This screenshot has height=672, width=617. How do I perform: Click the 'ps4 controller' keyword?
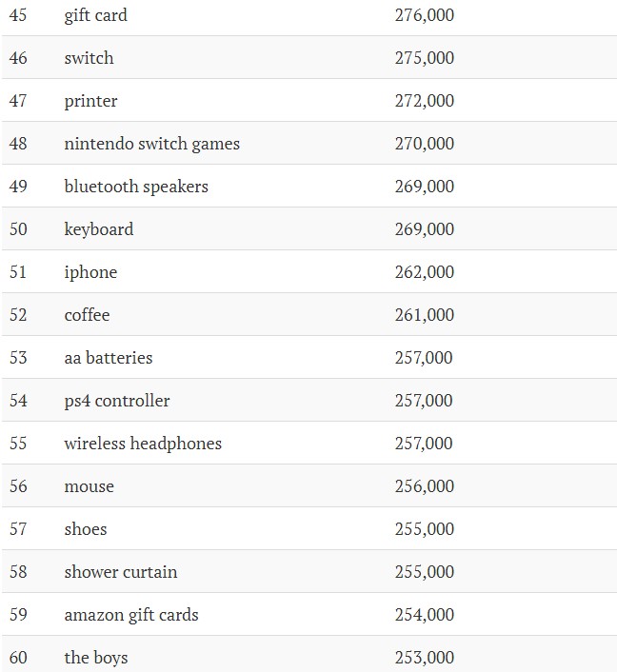click(x=117, y=401)
